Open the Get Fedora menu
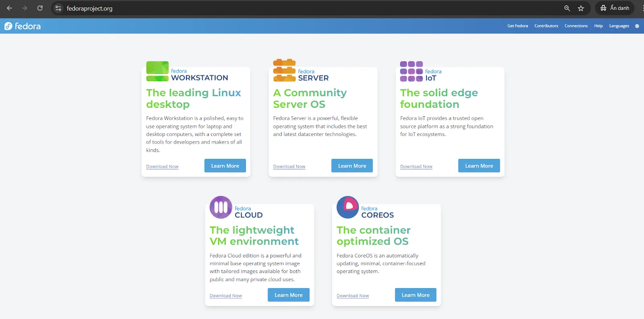644x319 pixels. point(518,26)
